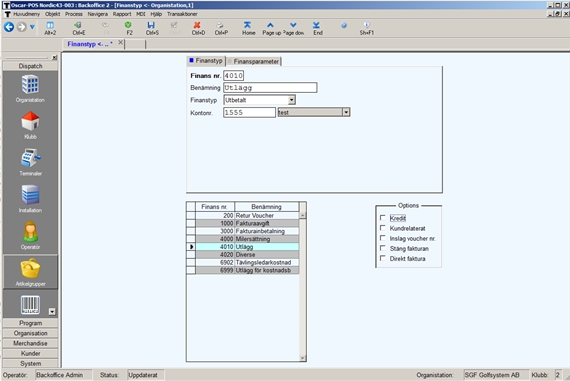This screenshot has width=570, height=381.
Task: Open the Objekt menu
Action: [x=53, y=14]
